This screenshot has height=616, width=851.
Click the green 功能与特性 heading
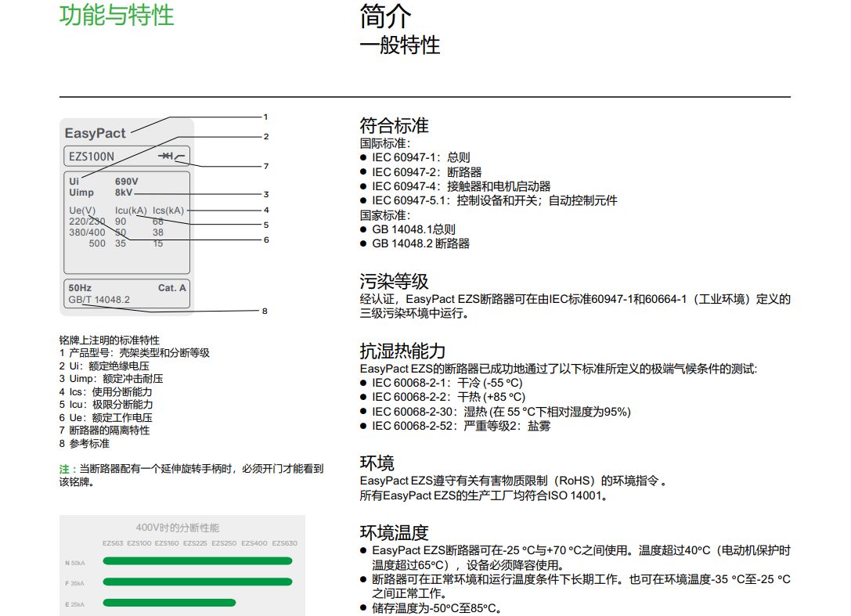click(x=116, y=15)
